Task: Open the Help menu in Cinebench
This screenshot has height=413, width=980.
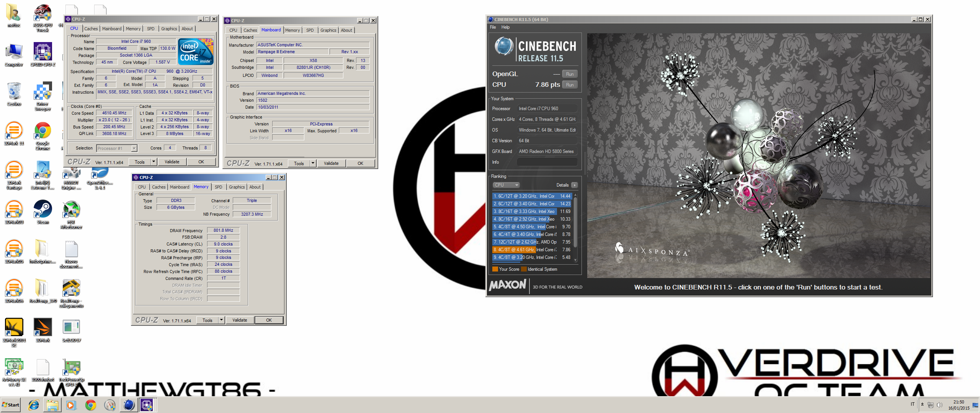Action: click(505, 27)
